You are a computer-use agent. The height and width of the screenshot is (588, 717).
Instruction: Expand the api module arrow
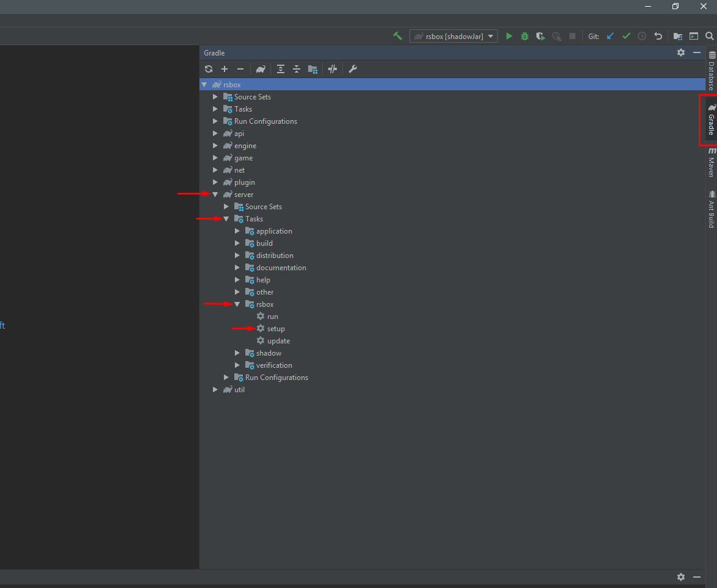[215, 134]
